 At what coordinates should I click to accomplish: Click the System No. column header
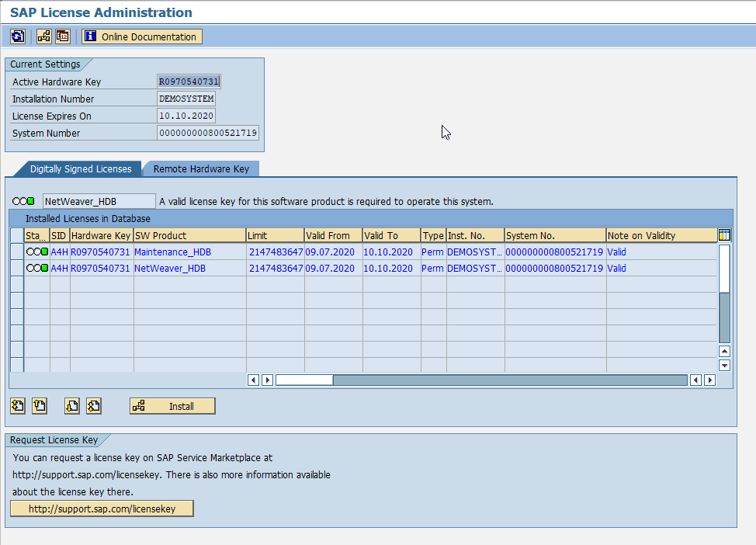tap(556, 235)
